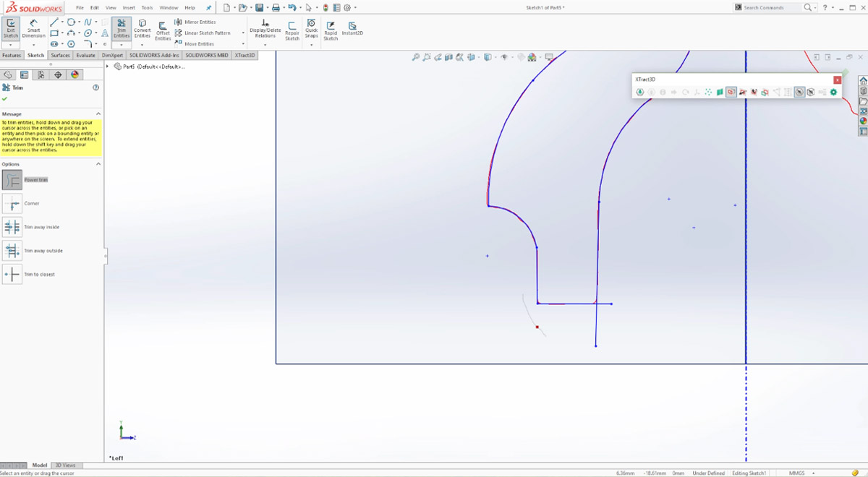Viewport: 868px width, 477px height.
Task: Switch to the XTract3D ribbon tab
Action: tap(244, 55)
